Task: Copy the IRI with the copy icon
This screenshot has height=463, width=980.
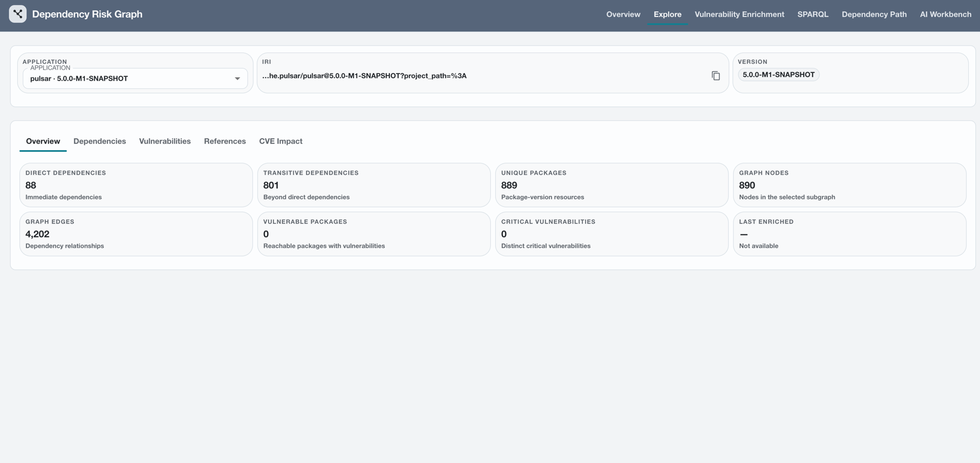Action: click(715, 76)
